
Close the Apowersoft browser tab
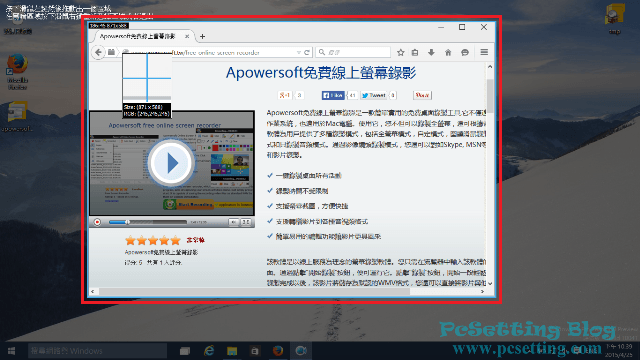pos(187,36)
